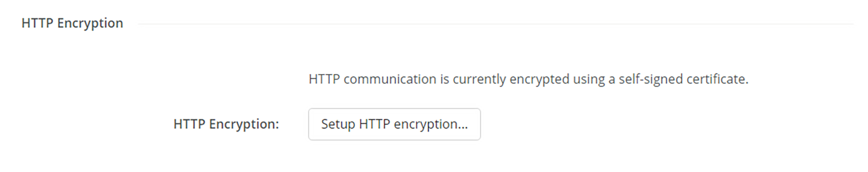Click the colon after the HTTP Encryption label
Image resolution: width=868 pixels, height=172 pixels.
(277, 126)
